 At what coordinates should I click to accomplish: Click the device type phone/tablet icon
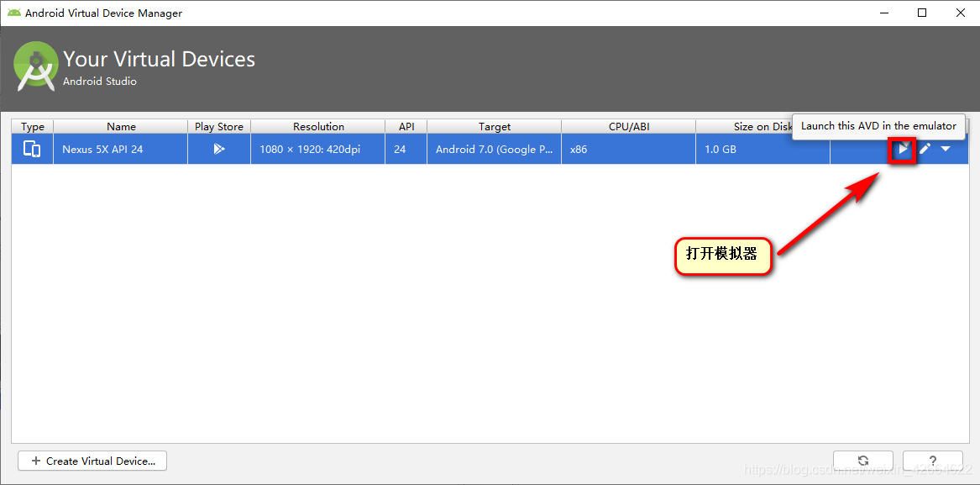32,149
